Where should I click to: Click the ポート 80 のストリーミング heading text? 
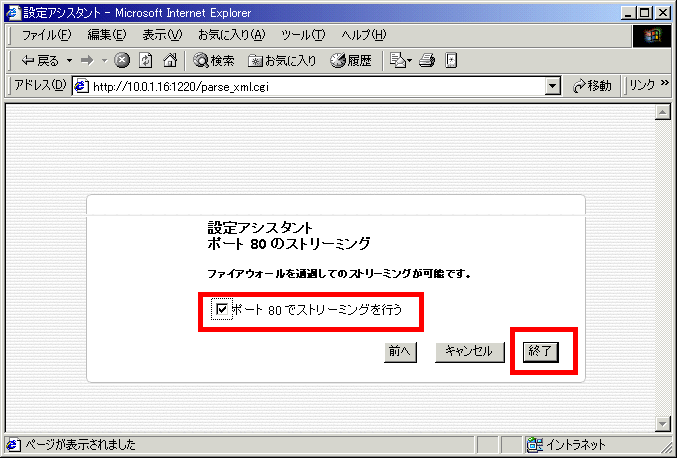click(x=289, y=243)
